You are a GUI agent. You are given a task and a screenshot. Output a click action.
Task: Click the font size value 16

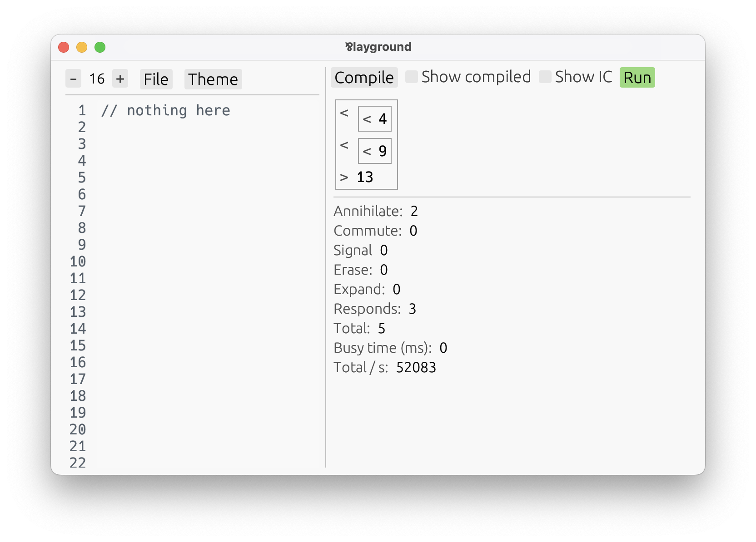click(97, 79)
